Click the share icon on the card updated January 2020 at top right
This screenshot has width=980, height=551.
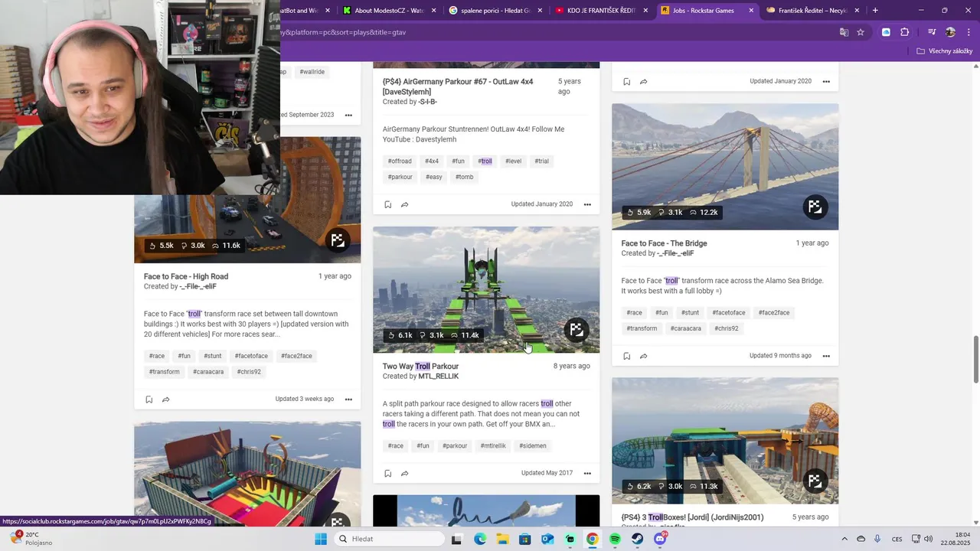(x=643, y=81)
